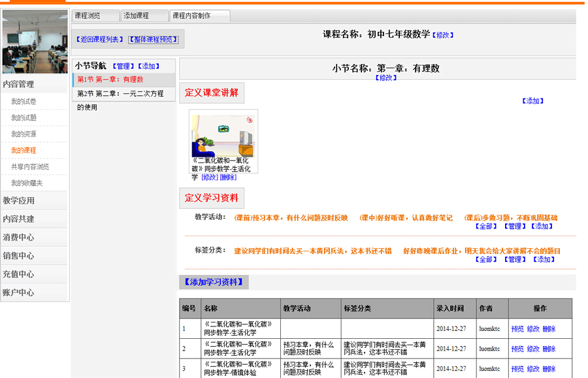Click 删除 under the lesson thumbnail
The width and height of the screenshot is (588, 378).
(x=228, y=178)
